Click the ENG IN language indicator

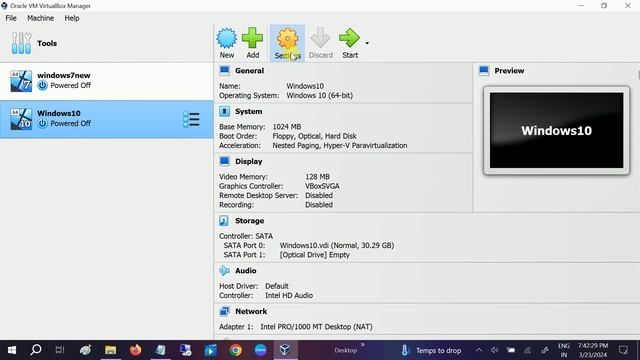564,350
